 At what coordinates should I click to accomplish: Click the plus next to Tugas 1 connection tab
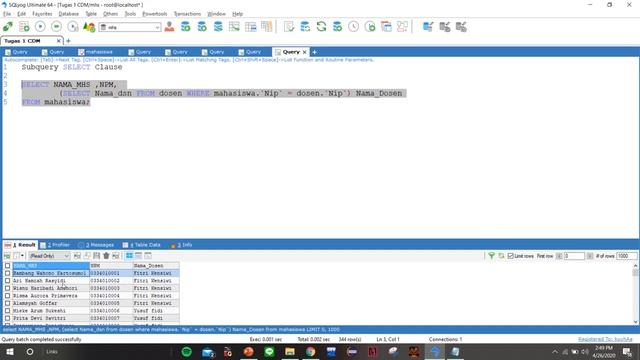click(x=68, y=41)
